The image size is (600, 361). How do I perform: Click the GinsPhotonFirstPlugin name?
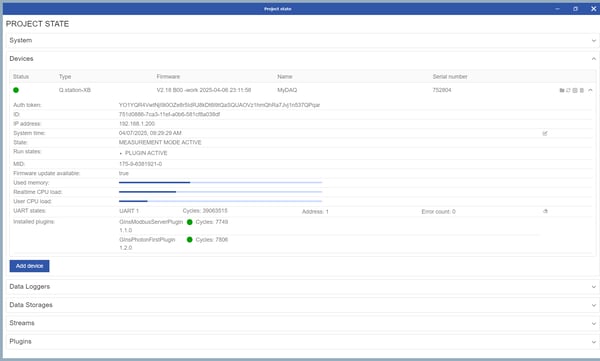pos(147,240)
